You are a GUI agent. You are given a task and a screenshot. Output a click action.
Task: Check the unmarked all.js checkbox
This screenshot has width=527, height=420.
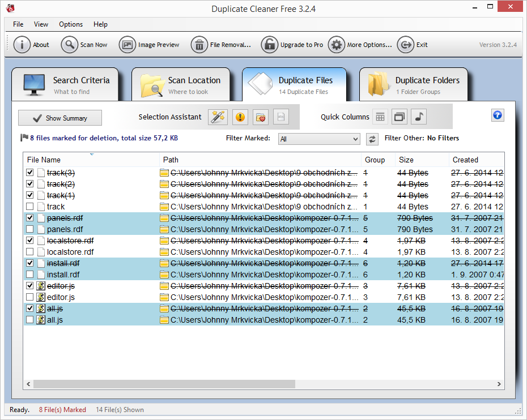[29, 320]
